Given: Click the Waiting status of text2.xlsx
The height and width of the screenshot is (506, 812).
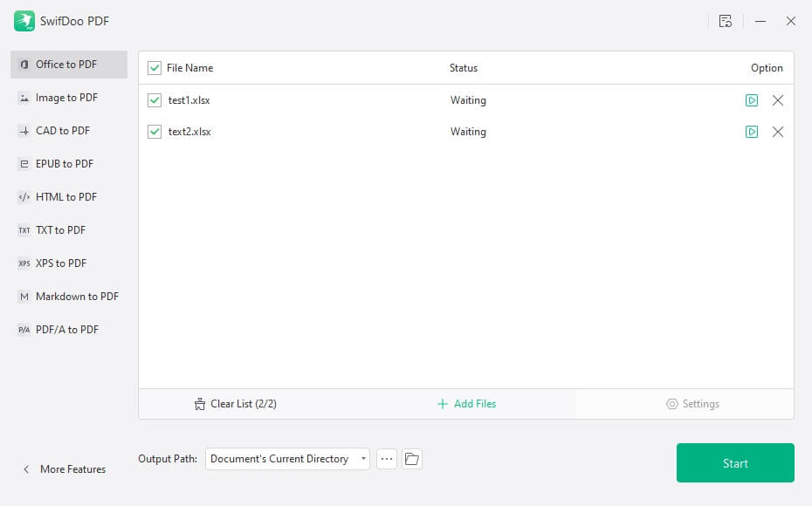Looking at the screenshot, I should 468,132.
